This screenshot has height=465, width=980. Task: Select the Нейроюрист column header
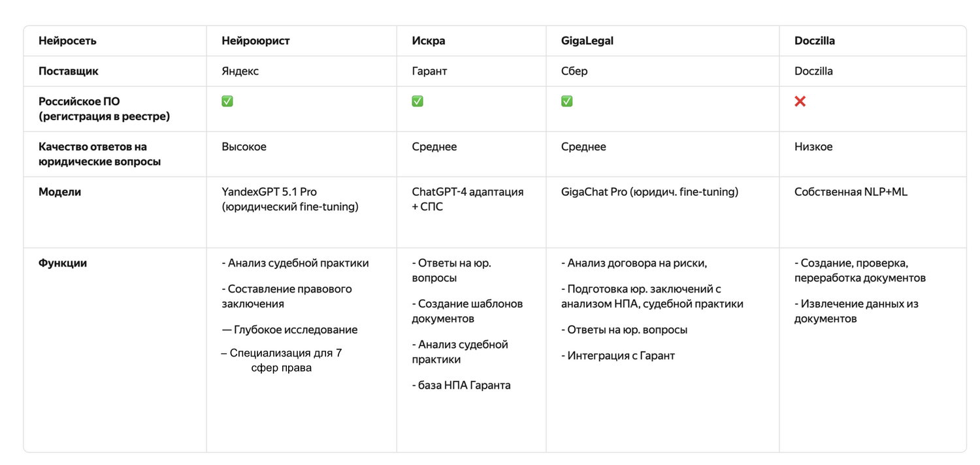coord(255,40)
